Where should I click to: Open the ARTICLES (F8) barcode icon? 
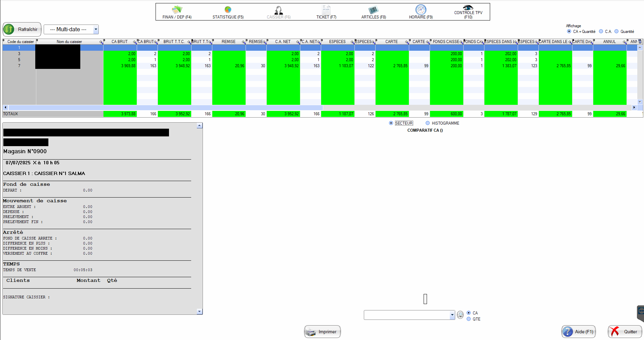373,10
